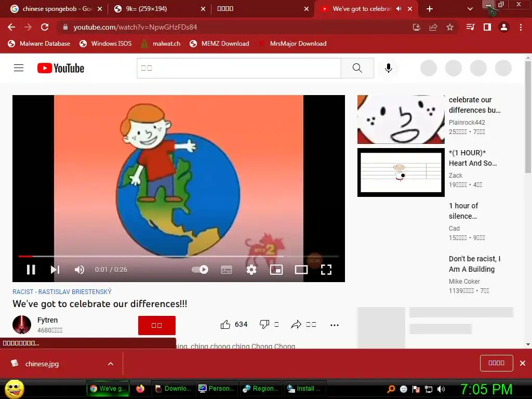The image size is (532, 399).
Task: Close the chinese spongebob tab
Action: pyautogui.click(x=99, y=9)
